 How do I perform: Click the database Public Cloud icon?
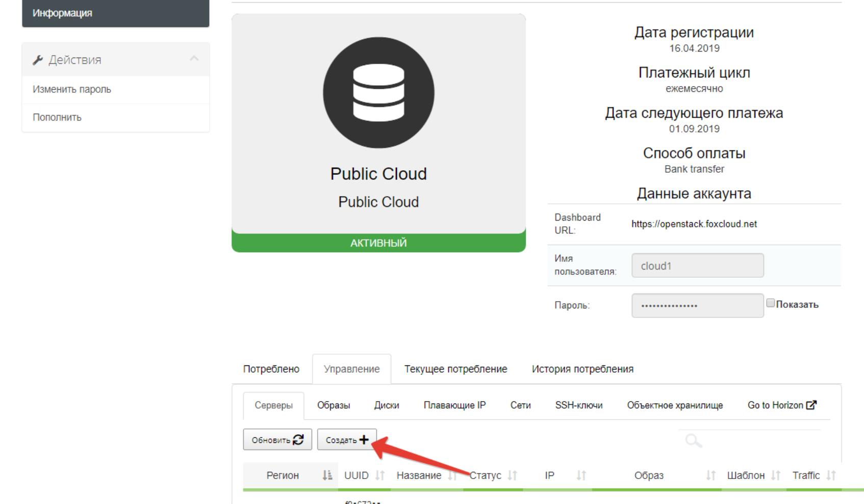click(378, 93)
